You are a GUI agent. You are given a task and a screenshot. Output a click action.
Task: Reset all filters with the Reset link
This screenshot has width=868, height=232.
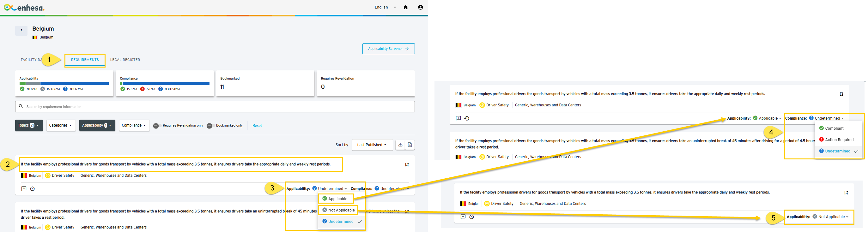(x=257, y=126)
